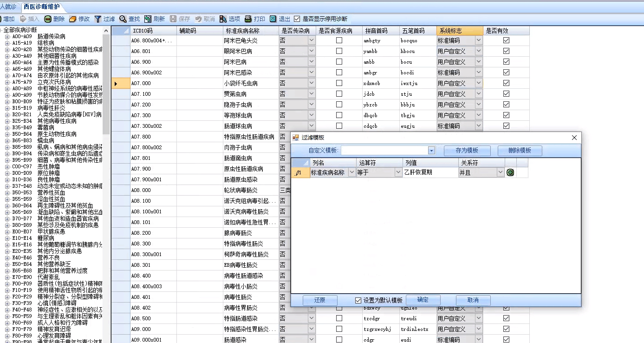
Task: Check 是否食源疾病 for row A07.300
Action: coord(339,115)
